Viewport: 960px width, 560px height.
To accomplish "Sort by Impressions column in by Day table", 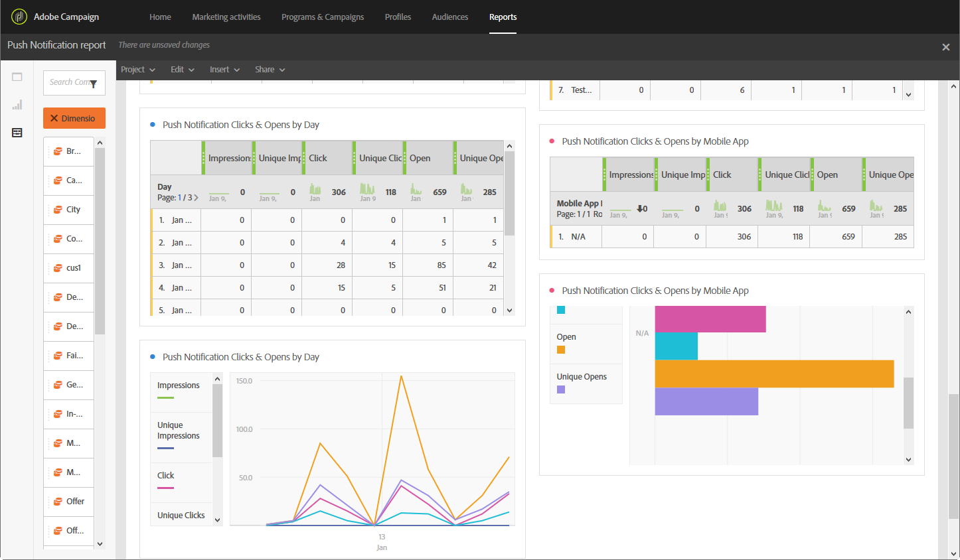I will (x=229, y=158).
